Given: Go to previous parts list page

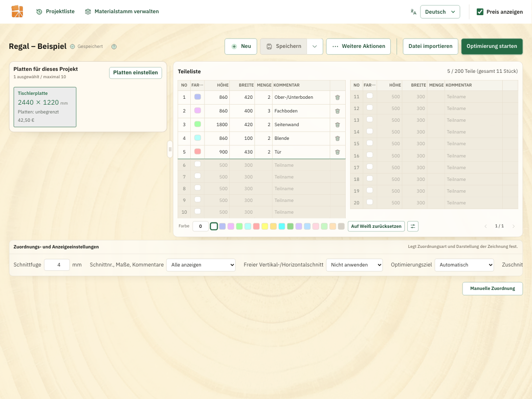Looking at the screenshot, I should (x=486, y=226).
